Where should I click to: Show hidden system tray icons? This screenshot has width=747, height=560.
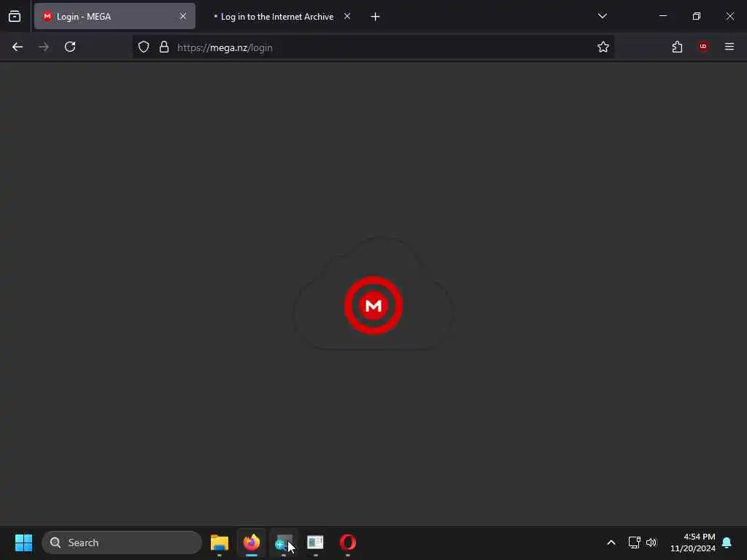click(611, 542)
